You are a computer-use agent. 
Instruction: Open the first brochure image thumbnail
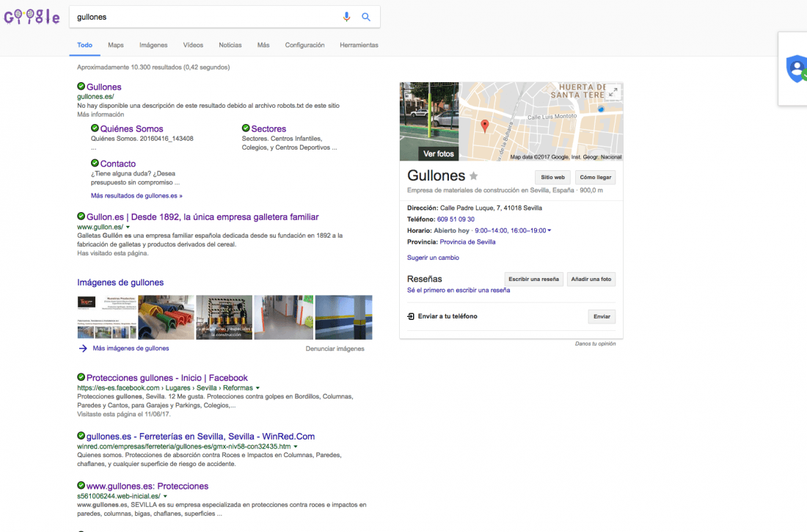coord(107,317)
